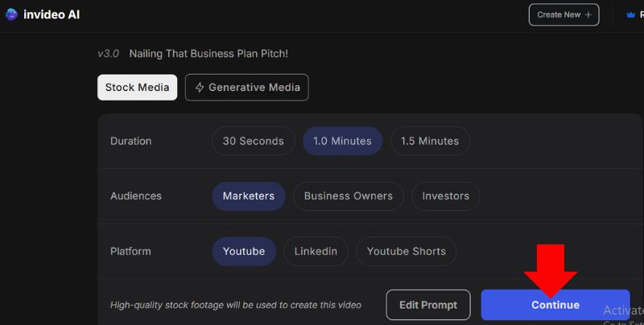Set duration to 30 Seconds

(254, 141)
